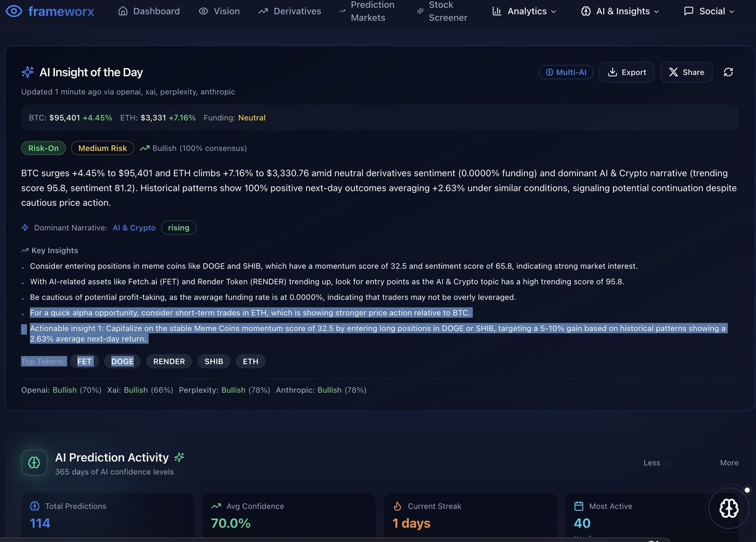
Task: Open the floating AI brain assistant button
Action: [x=729, y=509]
